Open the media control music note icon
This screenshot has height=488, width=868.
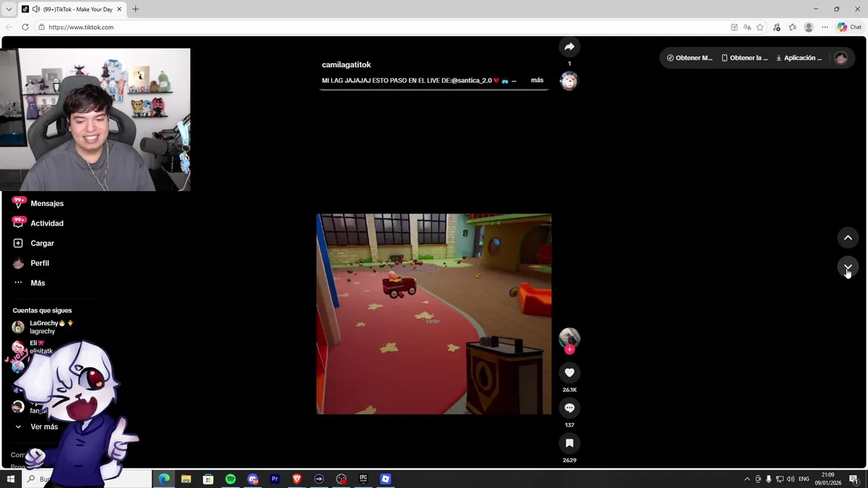(x=776, y=27)
